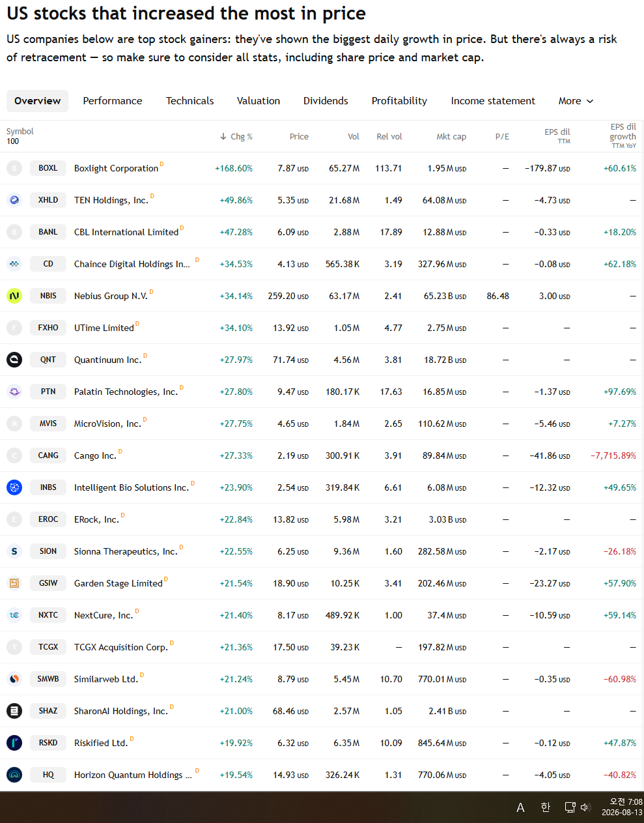Screen dimensions: 644x823
Task: Click the Palatin Technologies logo icon
Action: click(x=14, y=392)
